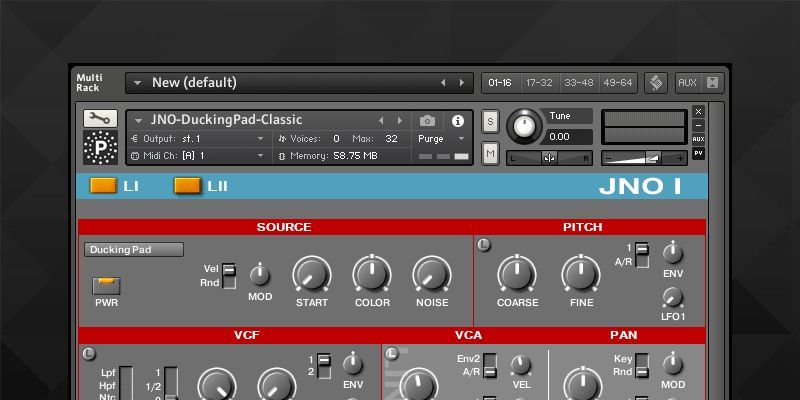The width and height of the screenshot is (800, 400).
Task: Click the NOISE knob
Action: point(432,275)
